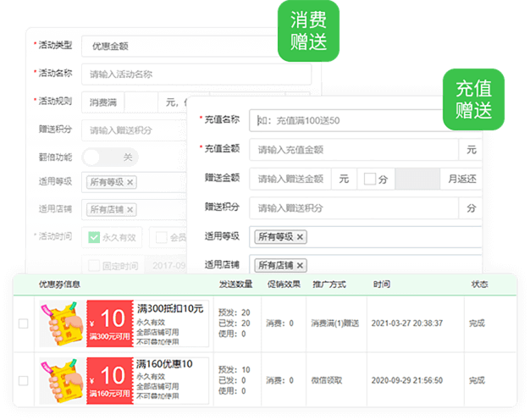
Task: Click 微信领取 promotion method text
Action: tap(327, 381)
